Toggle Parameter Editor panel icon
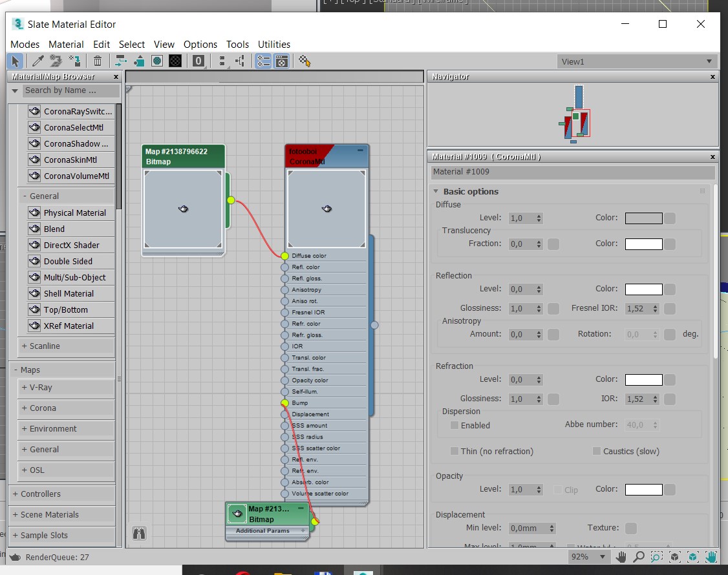This screenshot has width=728, height=575. (281, 61)
